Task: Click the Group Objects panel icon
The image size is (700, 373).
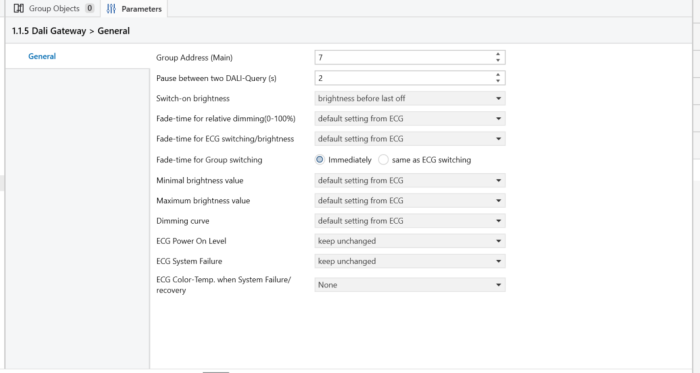Action: (x=19, y=8)
